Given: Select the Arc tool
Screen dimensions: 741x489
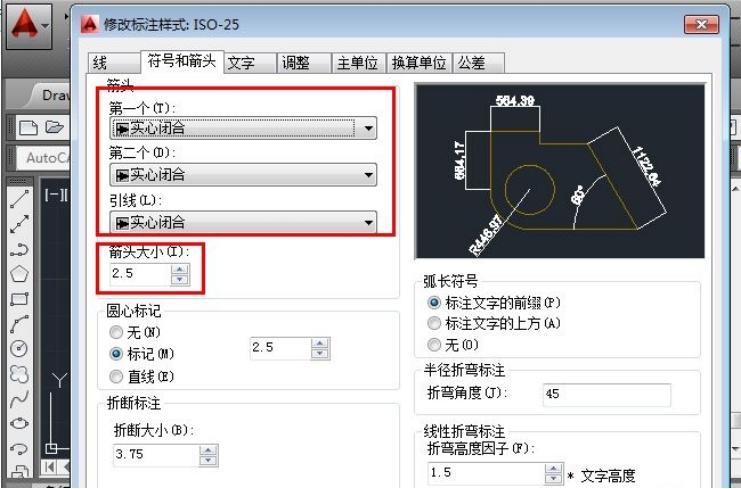Looking at the screenshot, I should pyautogui.click(x=19, y=324).
